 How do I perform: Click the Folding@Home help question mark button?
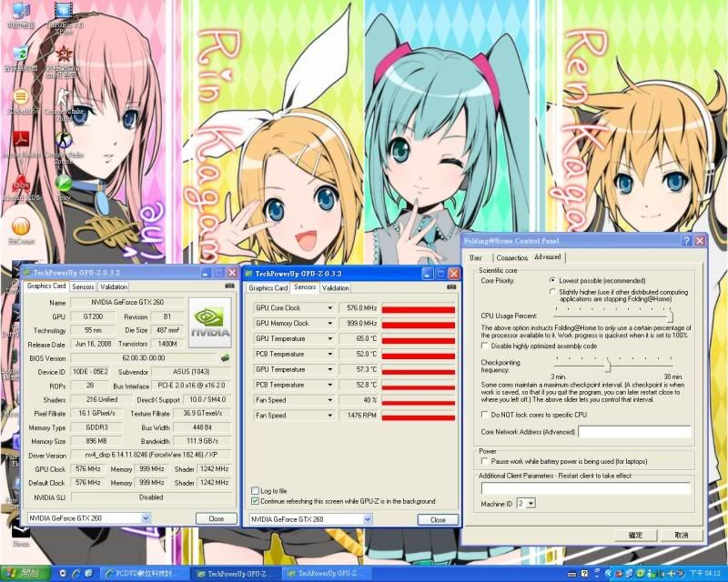coord(687,240)
